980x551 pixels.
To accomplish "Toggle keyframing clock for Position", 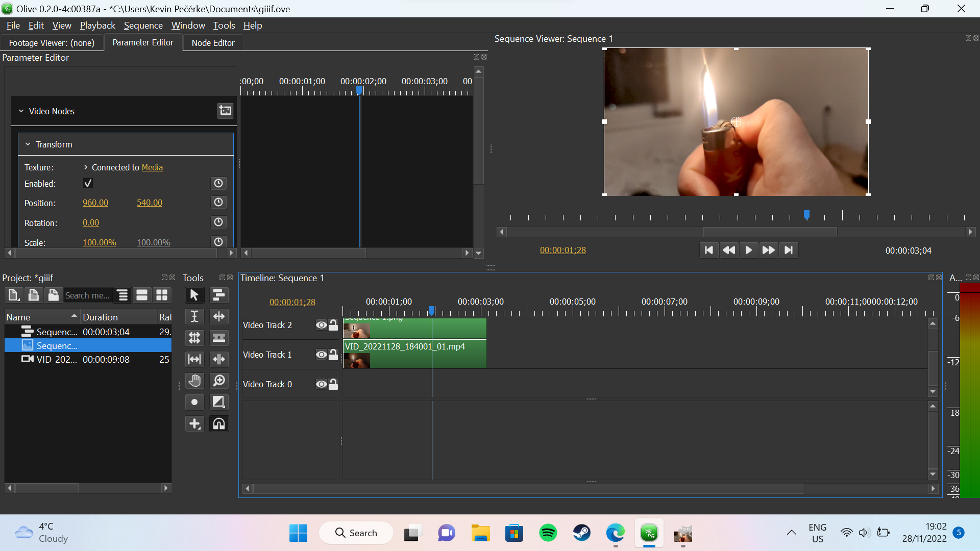I will 218,203.
